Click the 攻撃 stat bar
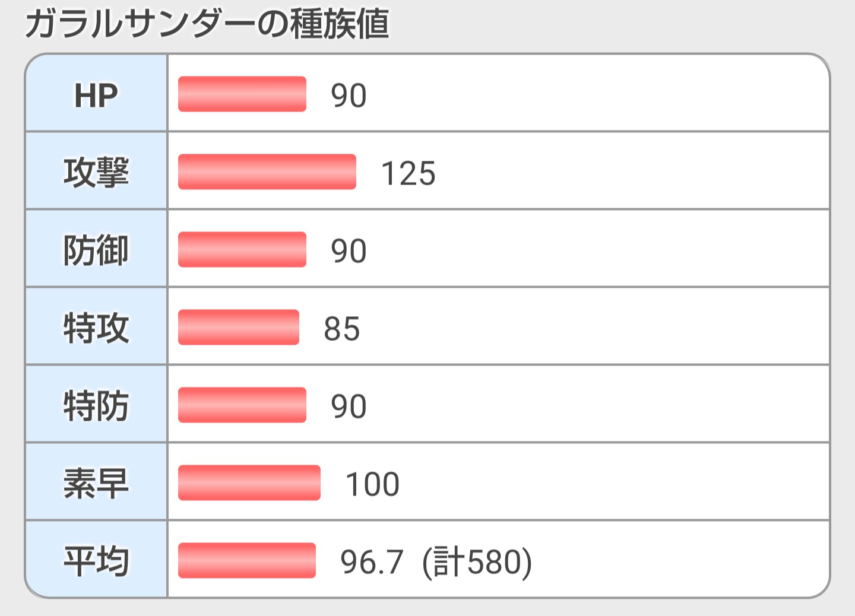 (x=267, y=172)
